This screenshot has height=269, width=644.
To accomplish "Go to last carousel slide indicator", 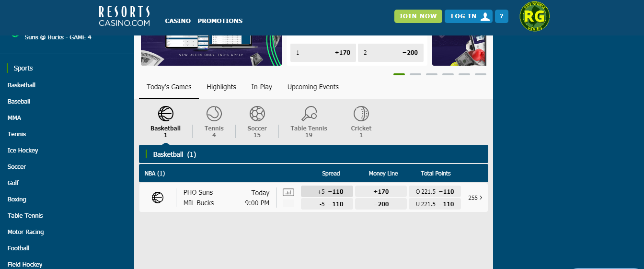I will [481, 74].
